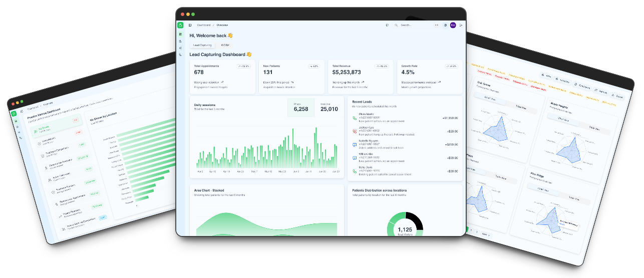This screenshot has width=644, height=278.
Task: Open first sidebar dashboard icon in center window
Action: coord(180,34)
